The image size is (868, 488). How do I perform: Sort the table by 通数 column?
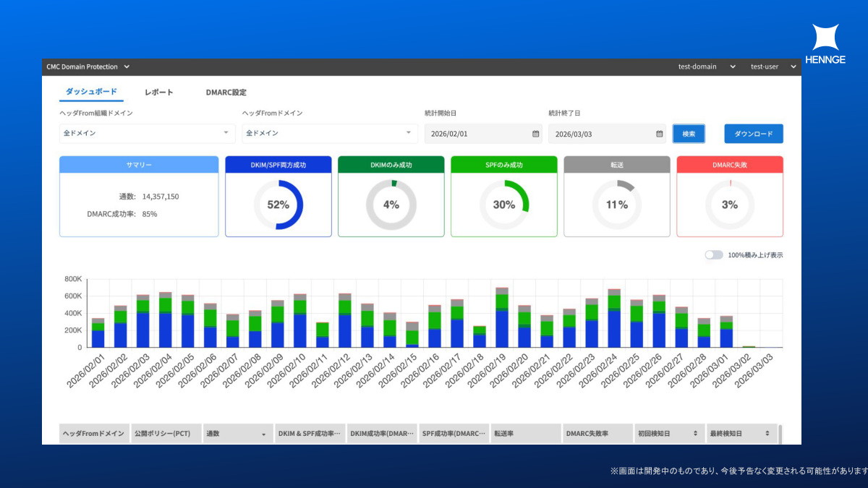pyautogui.click(x=263, y=433)
